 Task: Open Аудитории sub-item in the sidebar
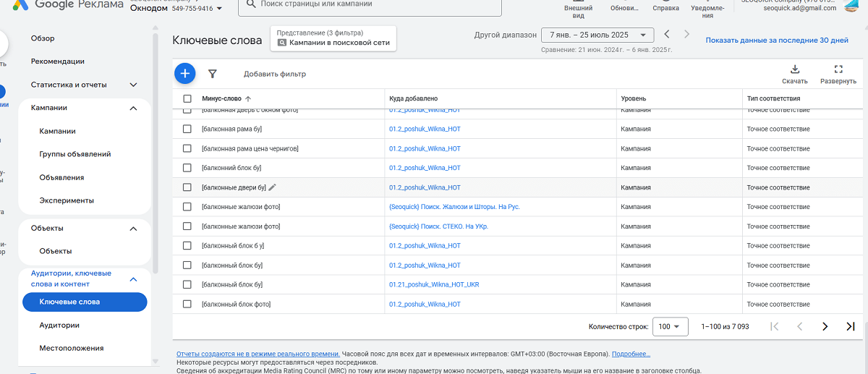(59, 325)
